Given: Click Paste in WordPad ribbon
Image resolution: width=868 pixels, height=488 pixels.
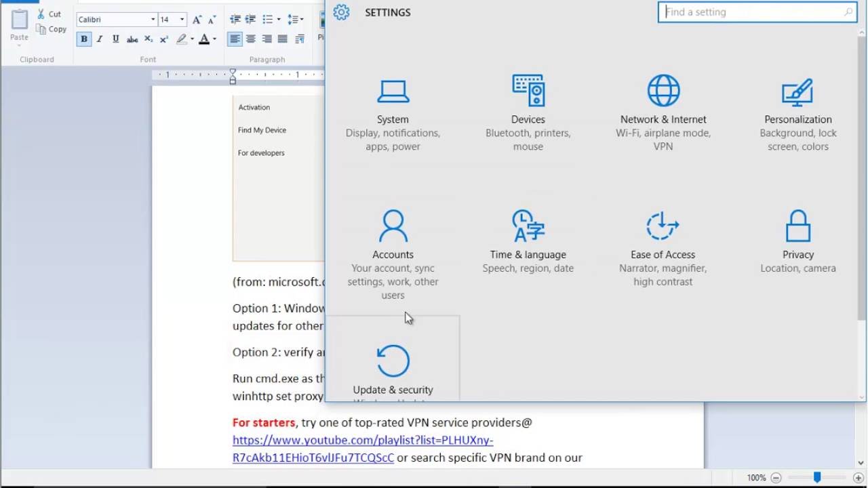Looking at the screenshot, I should click(20, 26).
